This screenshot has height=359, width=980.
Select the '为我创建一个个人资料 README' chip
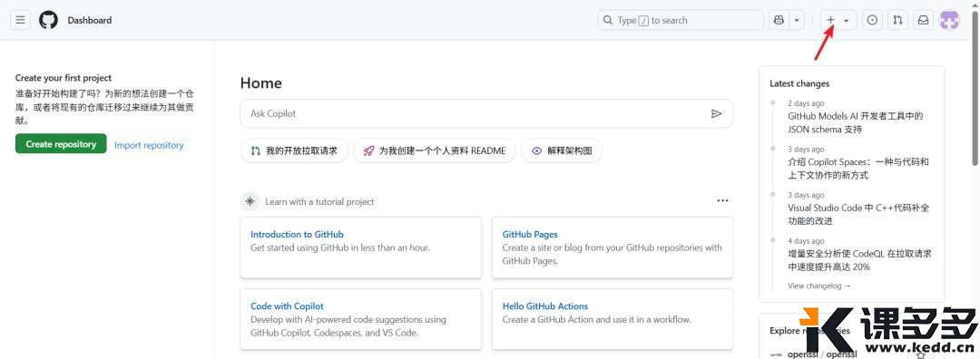tap(435, 150)
